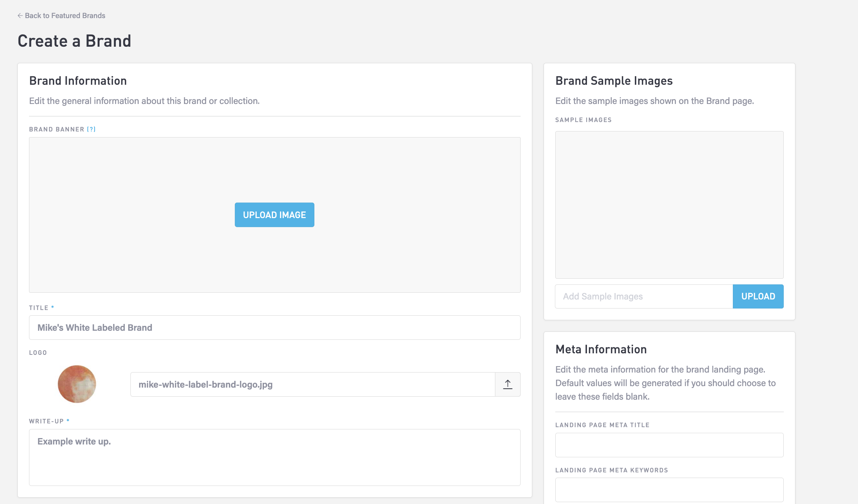Click the Create a Brand page title

click(74, 41)
